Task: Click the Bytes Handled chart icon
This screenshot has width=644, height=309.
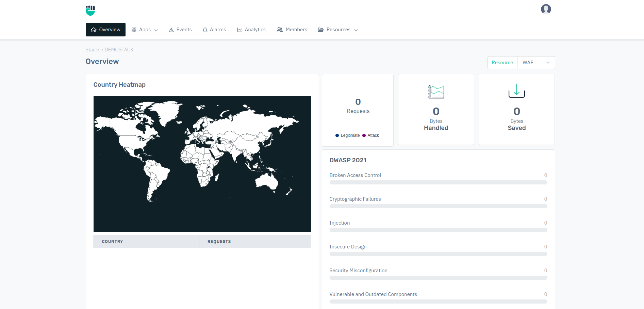Action: pos(436,92)
